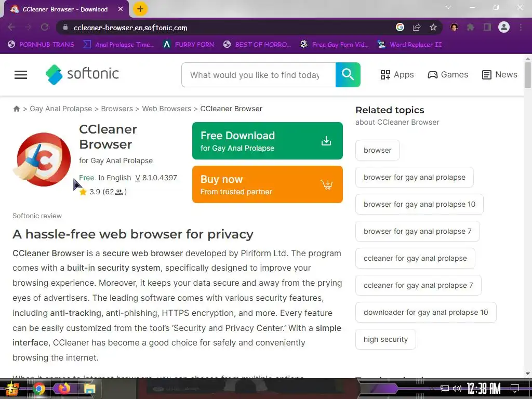
Task: Go to the Web Browsers breadcrumb
Action: pyautogui.click(x=167, y=109)
